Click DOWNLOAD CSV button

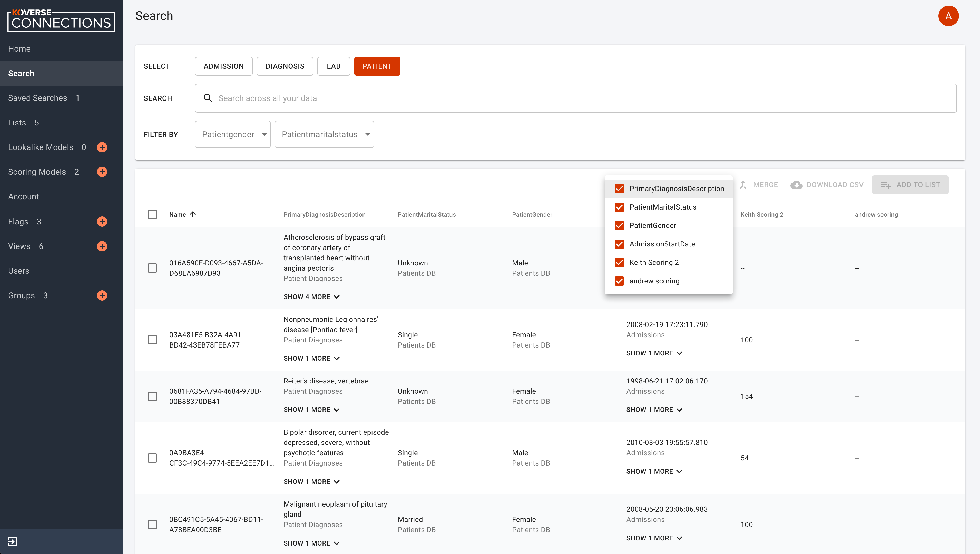coord(827,185)
